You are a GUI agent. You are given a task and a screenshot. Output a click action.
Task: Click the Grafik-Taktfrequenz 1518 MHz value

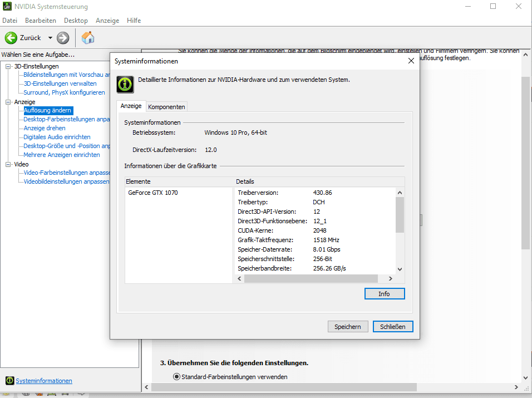326,240
